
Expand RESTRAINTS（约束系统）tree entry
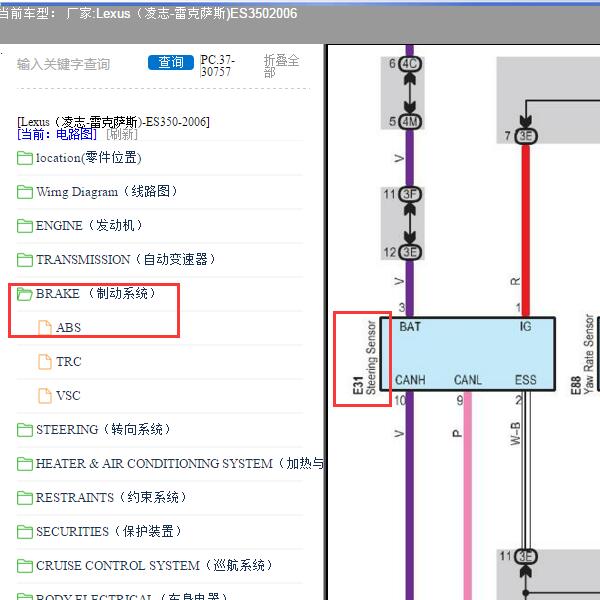(111, 497)
